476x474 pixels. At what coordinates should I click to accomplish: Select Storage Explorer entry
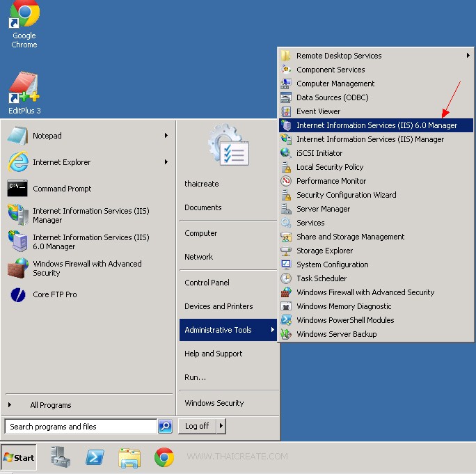tap(376, 251)
